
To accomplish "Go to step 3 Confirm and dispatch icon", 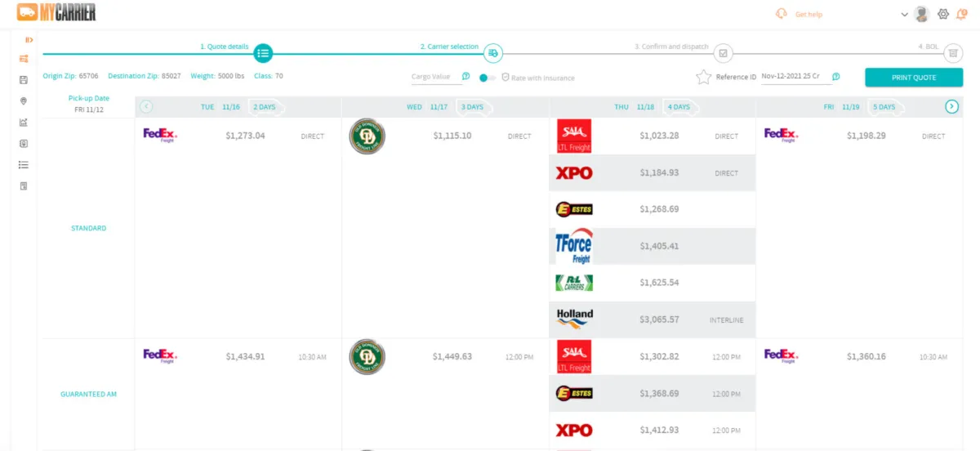I will pos(723,53).
